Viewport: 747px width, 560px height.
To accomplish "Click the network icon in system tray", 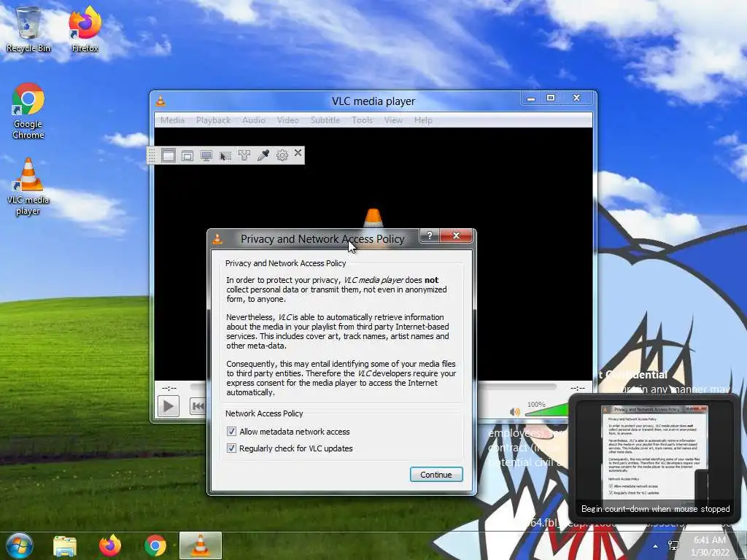I will 673,545.
